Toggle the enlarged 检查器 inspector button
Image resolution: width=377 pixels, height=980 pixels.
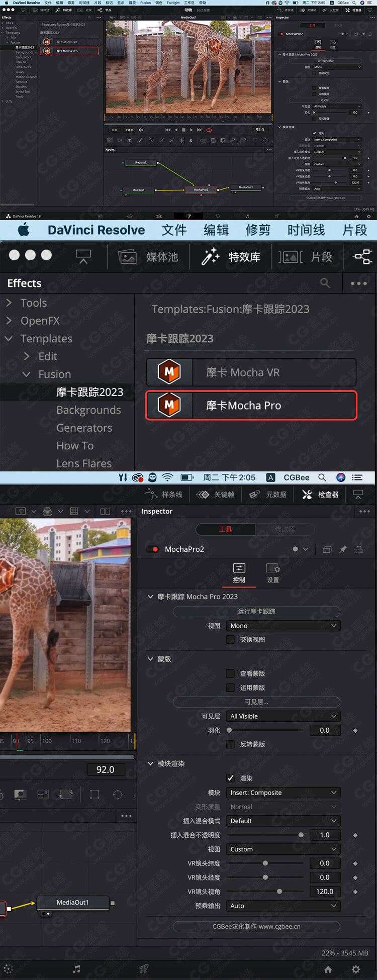[x=320, y=495]
